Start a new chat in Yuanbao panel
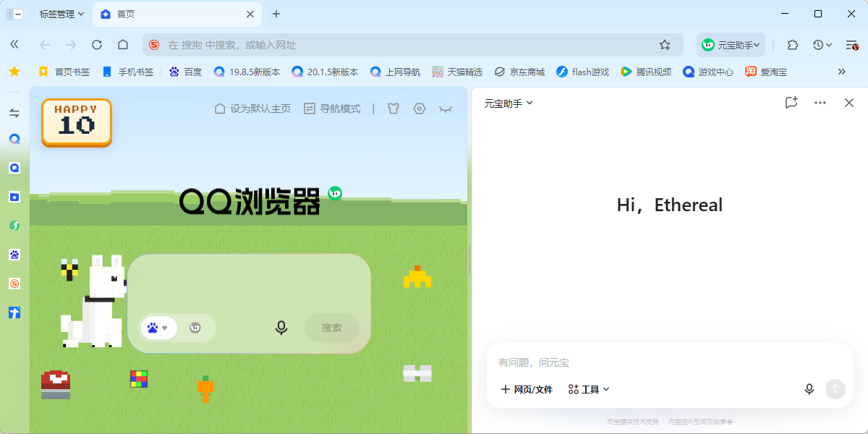Image resolution: width=868 pixels, height=434 pixels. point(791,103)
